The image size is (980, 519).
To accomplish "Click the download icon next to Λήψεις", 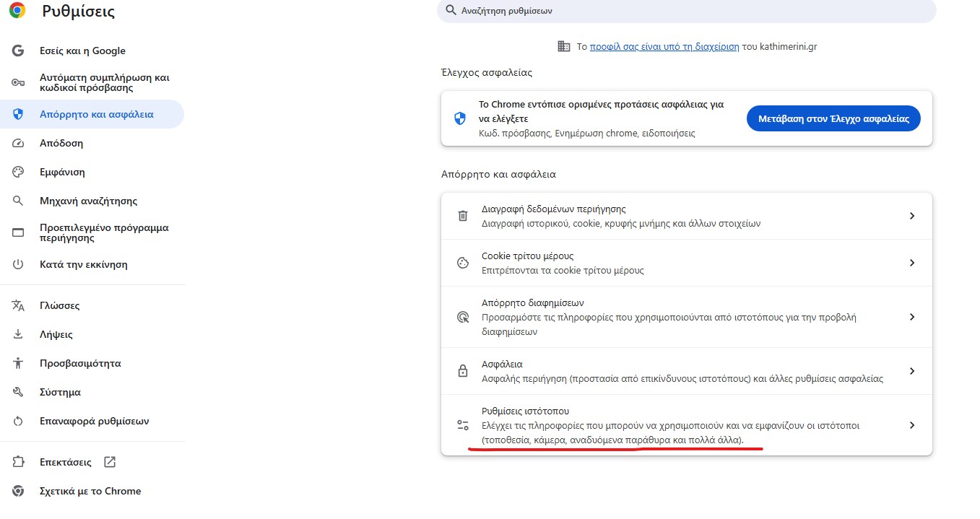I will point(19,335).
